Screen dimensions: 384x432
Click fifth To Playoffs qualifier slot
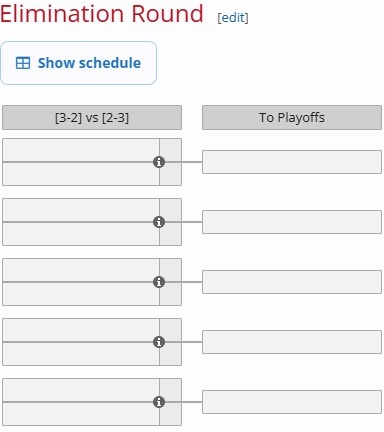pyautogui.click(x=292, y=402)
